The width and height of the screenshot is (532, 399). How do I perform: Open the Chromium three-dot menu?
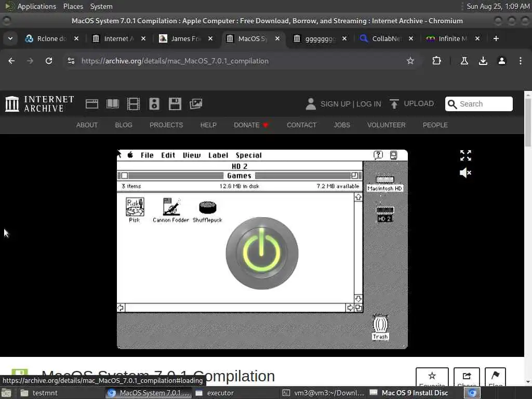coord(521,61)
